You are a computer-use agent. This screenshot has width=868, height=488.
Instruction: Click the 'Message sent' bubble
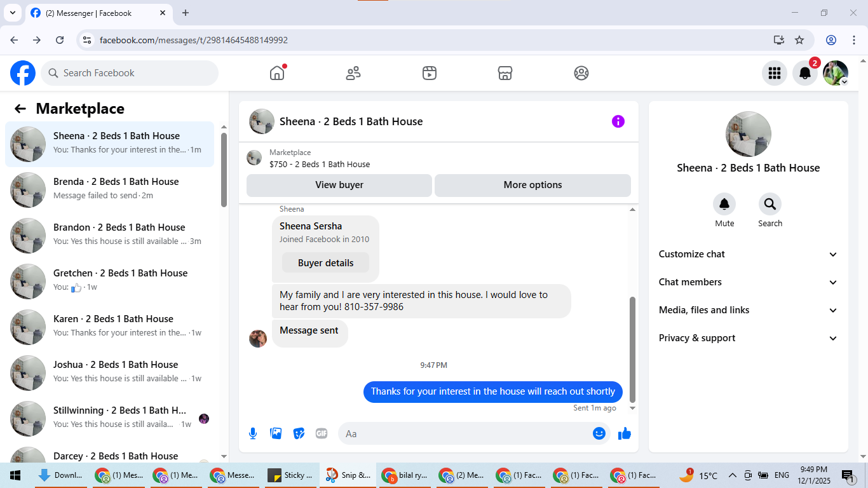tap(309, 332)
